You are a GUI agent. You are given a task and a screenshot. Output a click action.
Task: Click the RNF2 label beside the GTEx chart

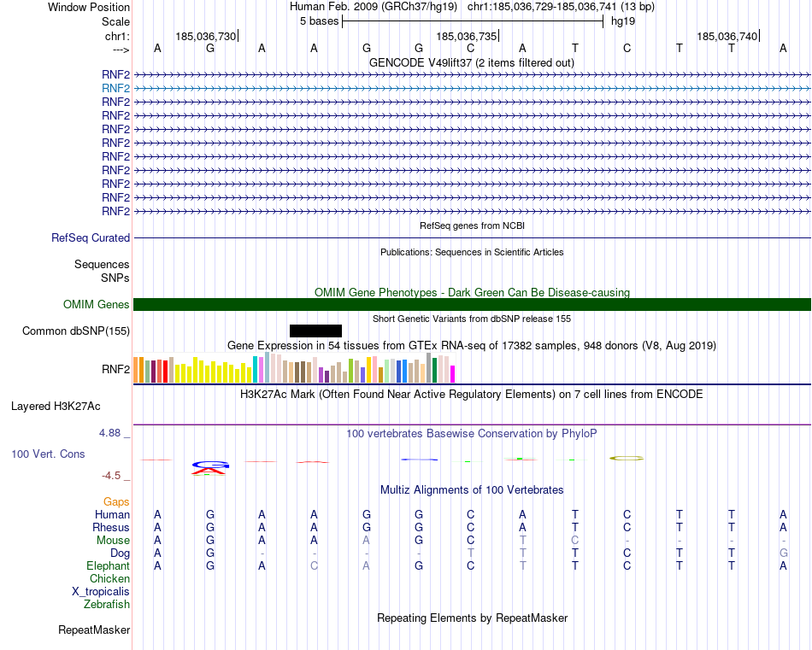[x=115, y=369]
